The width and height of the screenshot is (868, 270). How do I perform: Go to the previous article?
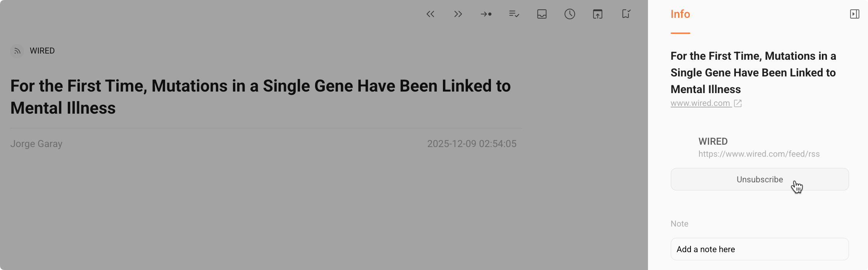430,14
